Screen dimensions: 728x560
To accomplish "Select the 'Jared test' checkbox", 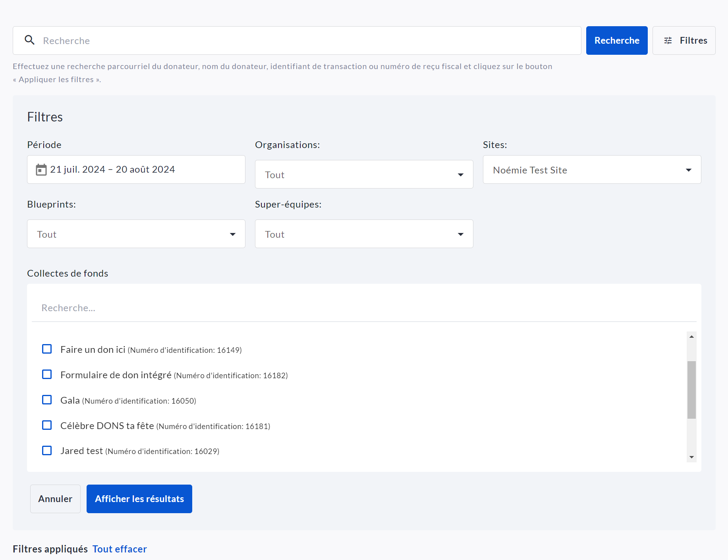I will [47, 451].
